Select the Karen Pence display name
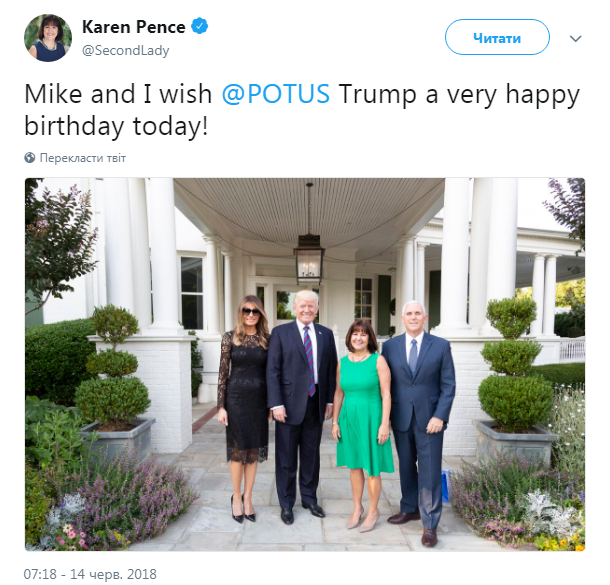The image size is (610, 585). pyautogui.click(x=134, y=26)
